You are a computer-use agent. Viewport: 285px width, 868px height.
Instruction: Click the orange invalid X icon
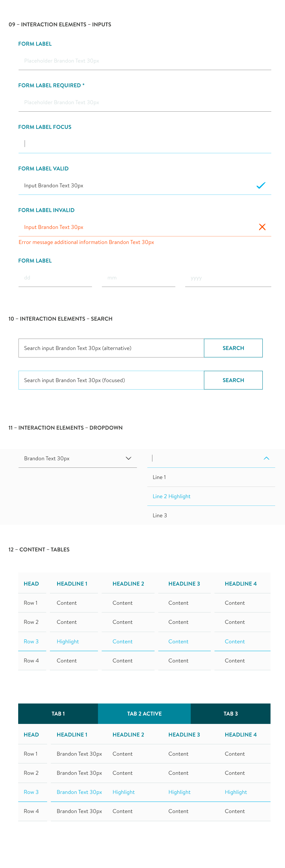[x=262, y=227]
